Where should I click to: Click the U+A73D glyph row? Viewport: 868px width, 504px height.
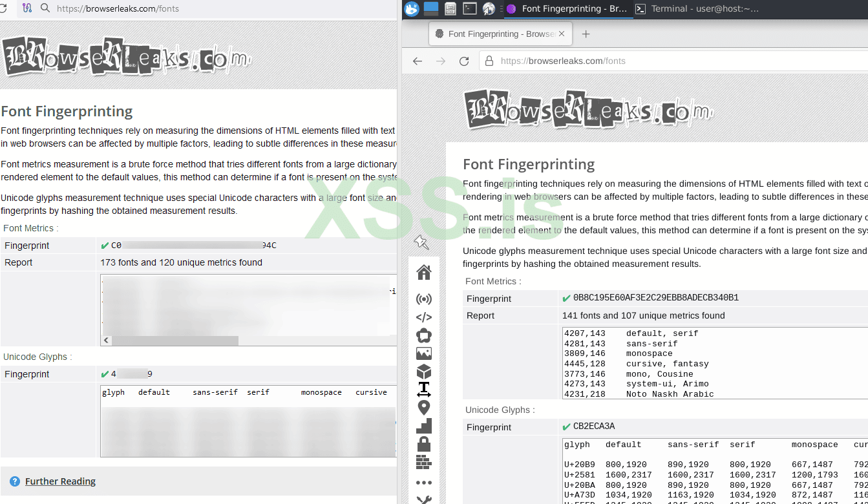[715, 495]
